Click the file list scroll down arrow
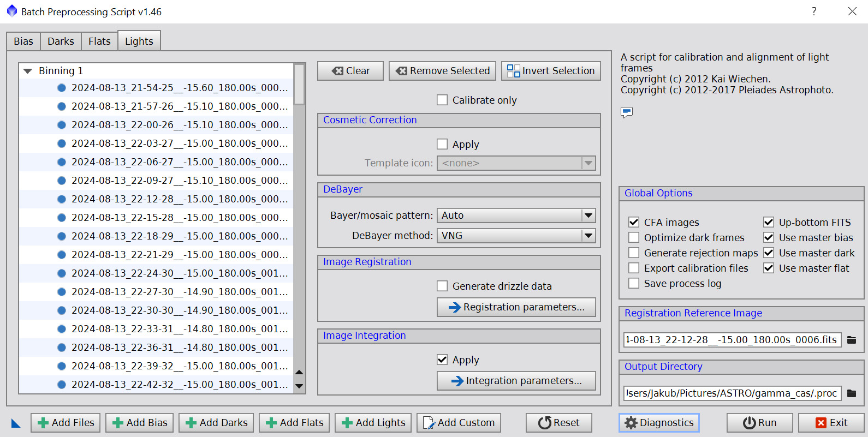Image resolution: width=868 pixels, height=437 pixels. pos(299,386)
